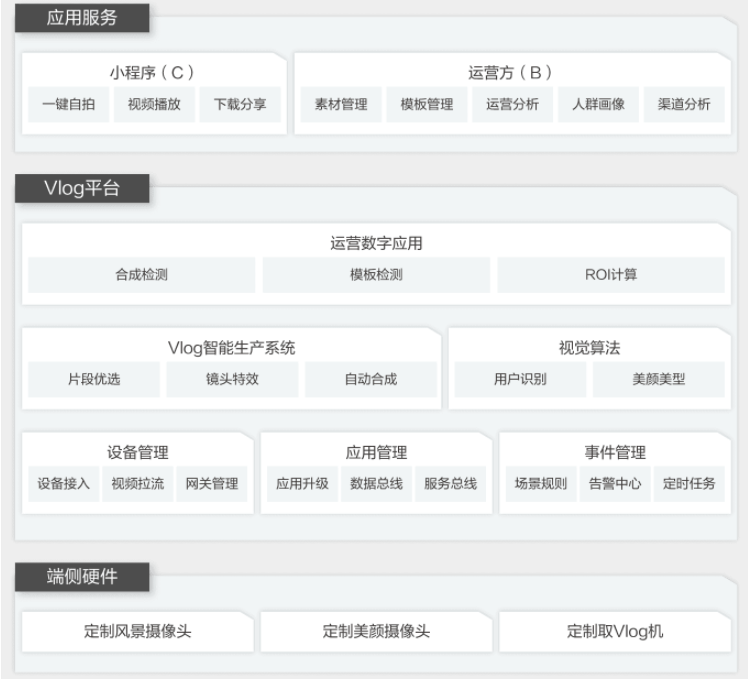
Task: Click the 告警中心 box
Action: point(615,484)
